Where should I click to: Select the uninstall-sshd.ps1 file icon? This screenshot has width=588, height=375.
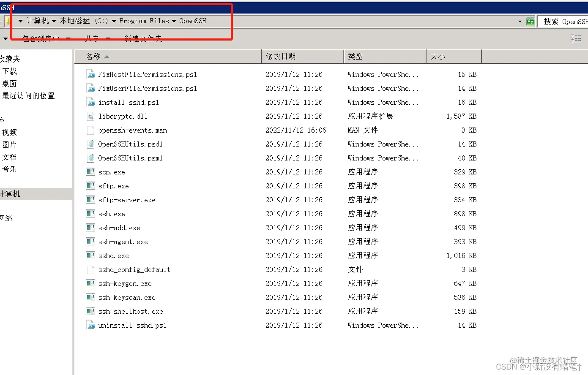pyautogui.click(x=90, y=325)
